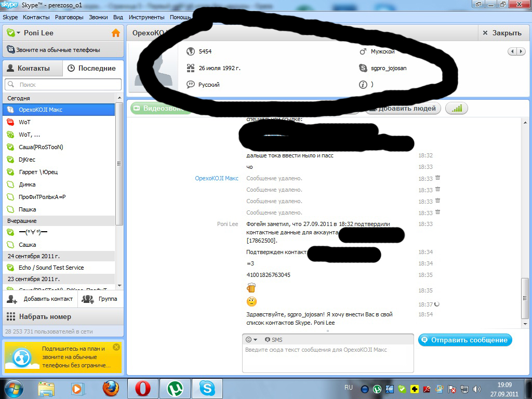Open the Windows Start button
This screenshot has width=532, height=399.
pos(14,389)
